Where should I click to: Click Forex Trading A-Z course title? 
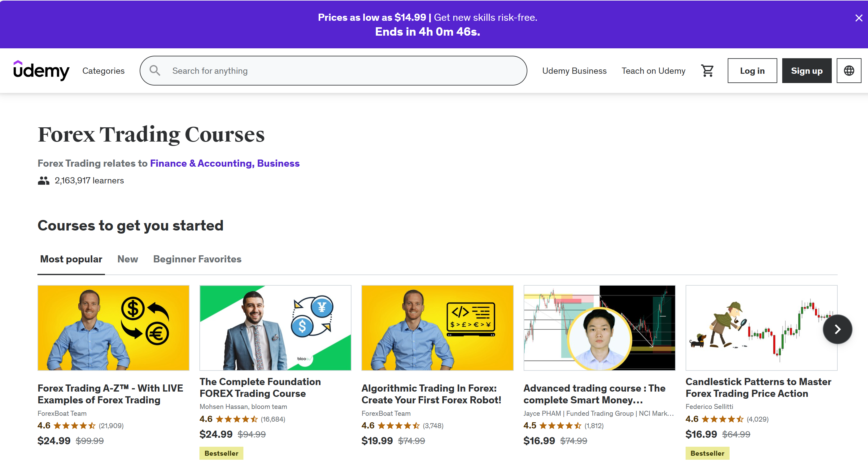tap(111, 394)
